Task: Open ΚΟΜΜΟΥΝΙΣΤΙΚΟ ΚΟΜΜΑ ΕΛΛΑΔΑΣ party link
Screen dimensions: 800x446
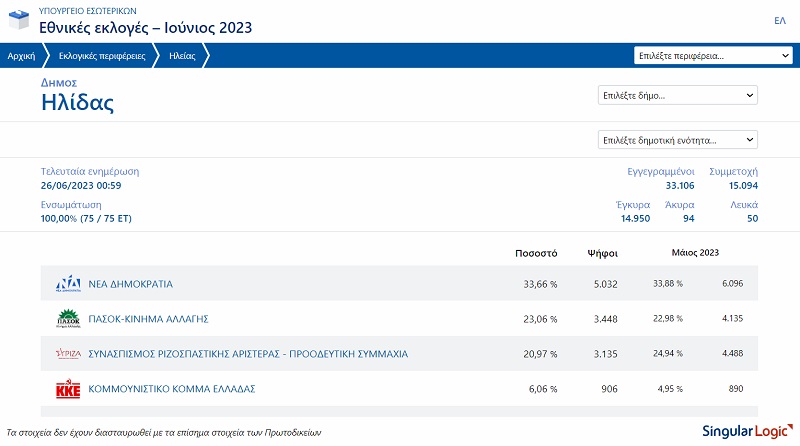Action: pyautogui.click(x=172, y=389)
